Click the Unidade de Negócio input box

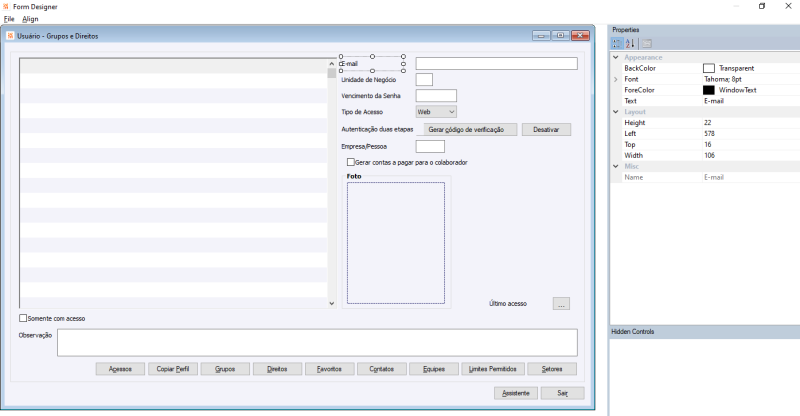click(424, 80)
